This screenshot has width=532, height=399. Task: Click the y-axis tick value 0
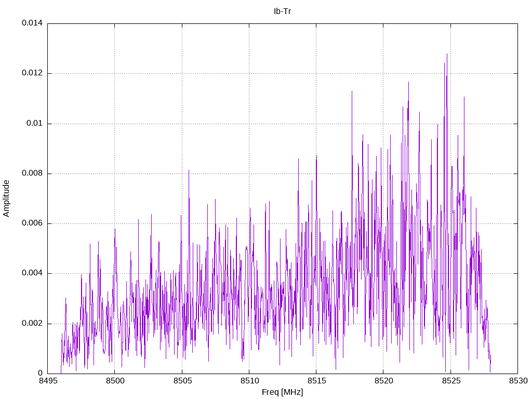tap(41, 373)
